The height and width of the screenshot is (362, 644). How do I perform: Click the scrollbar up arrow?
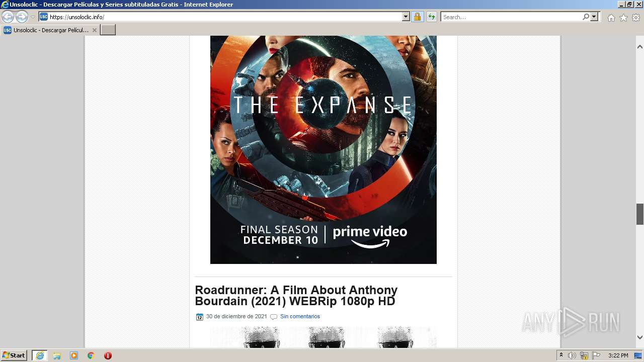pos(640,47)
